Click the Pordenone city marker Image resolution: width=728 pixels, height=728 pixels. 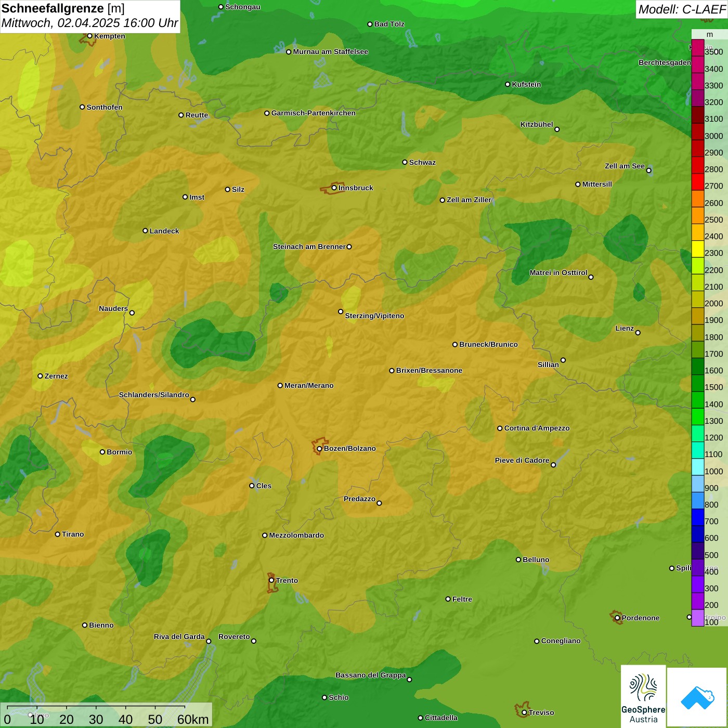coord(617,618)
